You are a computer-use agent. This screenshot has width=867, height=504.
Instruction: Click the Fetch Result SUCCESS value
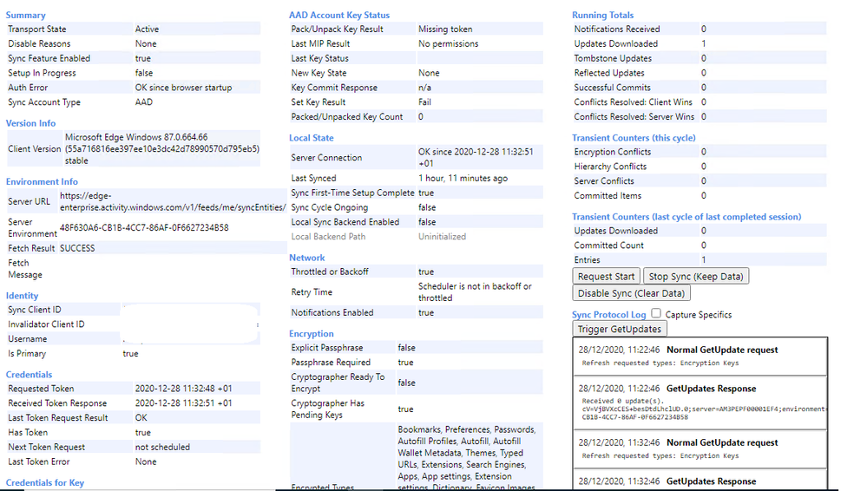point(77,248)
